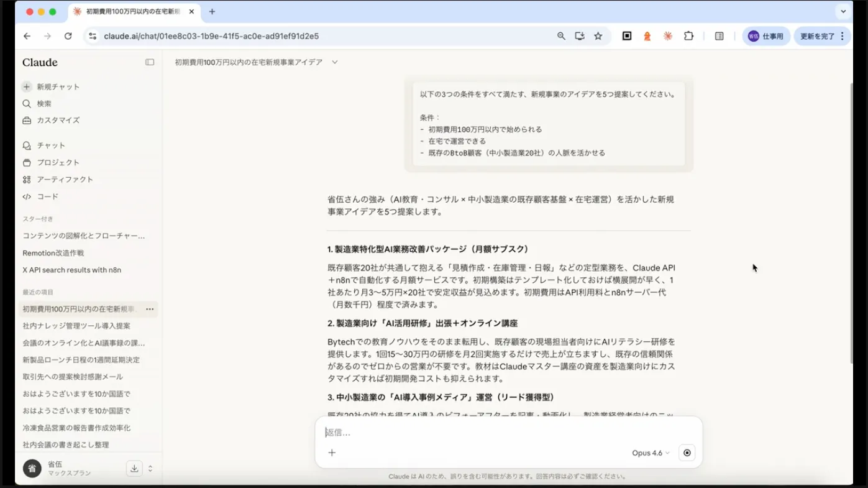Screen dimensions: 868x488
Task: Reload the current page
Action: (68, 36)
